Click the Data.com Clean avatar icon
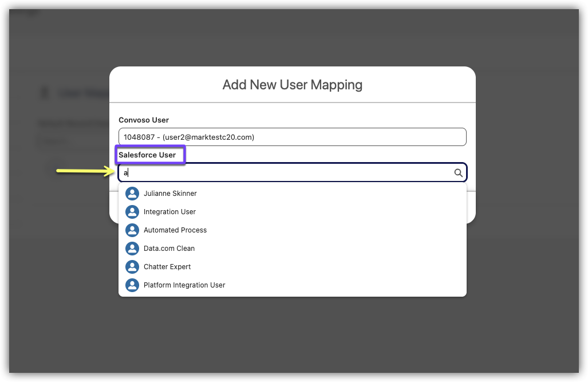 pyautogui.click(x=132, y=249)
